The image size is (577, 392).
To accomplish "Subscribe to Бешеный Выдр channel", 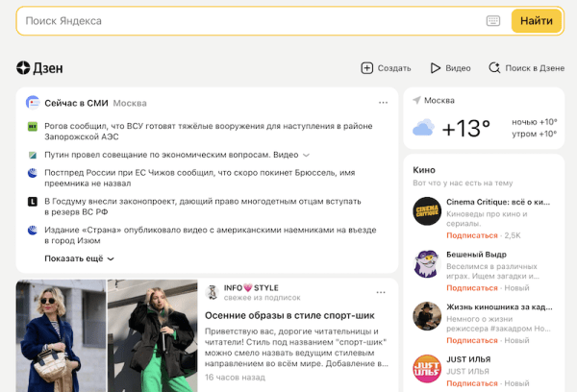I will click(472, 288).
